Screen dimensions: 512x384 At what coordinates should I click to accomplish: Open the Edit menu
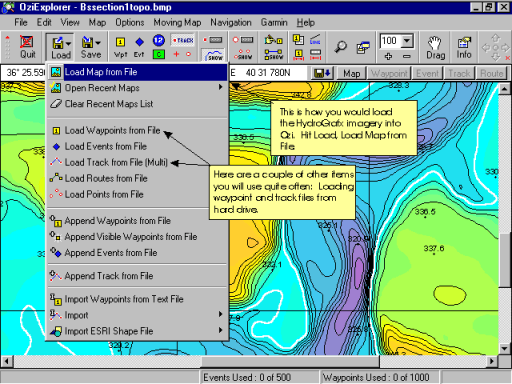point(44,22)
